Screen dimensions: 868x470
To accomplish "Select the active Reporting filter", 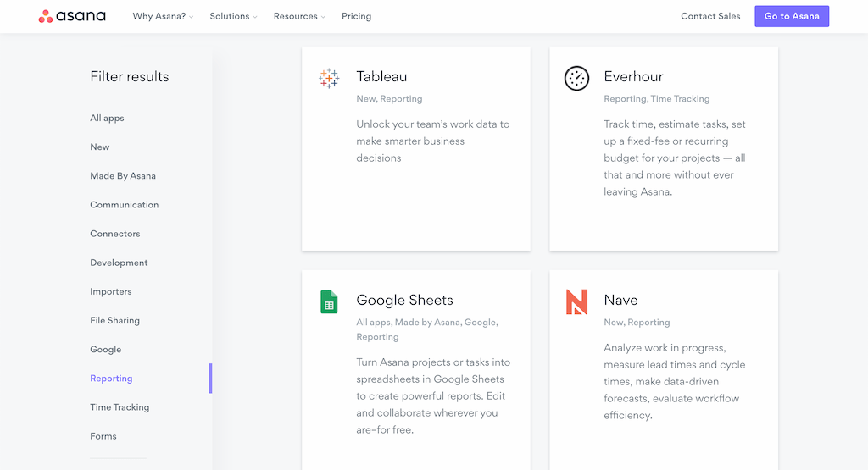I will coord(111,379).
